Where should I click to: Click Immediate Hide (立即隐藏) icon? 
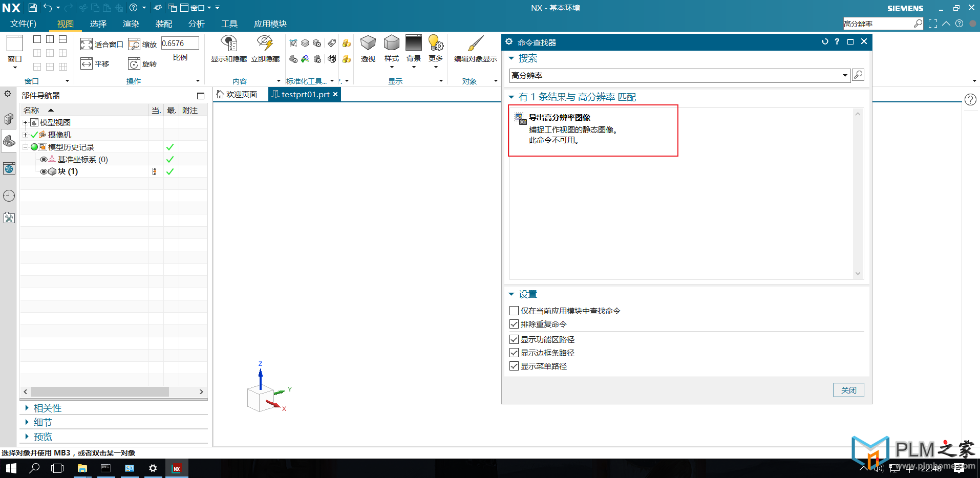tap(265, 49)
